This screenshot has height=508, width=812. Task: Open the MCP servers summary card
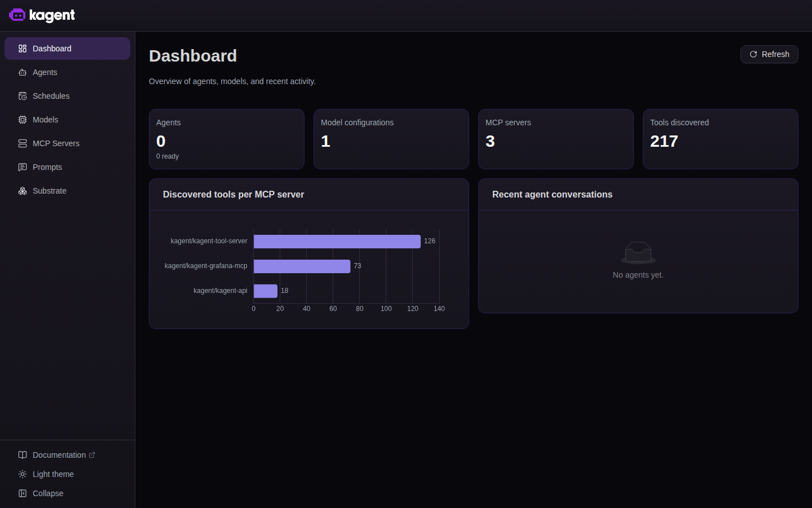pyautogui.click(x=556, y=139)
